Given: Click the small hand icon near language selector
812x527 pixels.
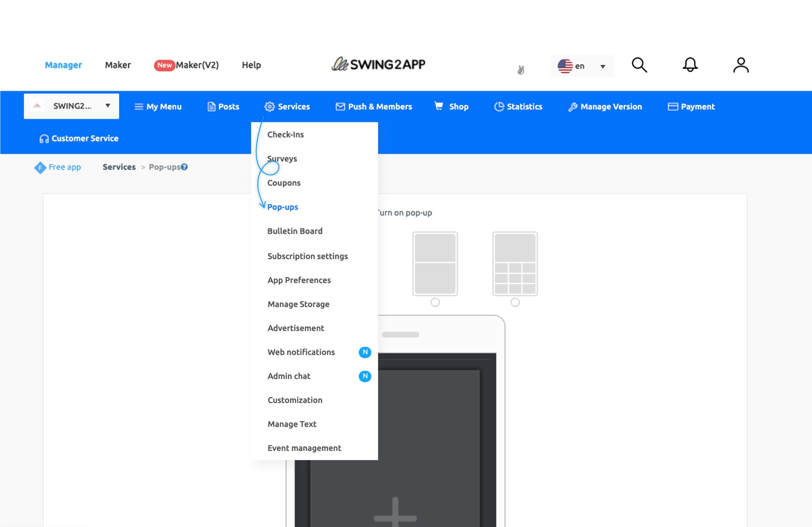Looking at the screenshot, I should click(x=521, y=70).
